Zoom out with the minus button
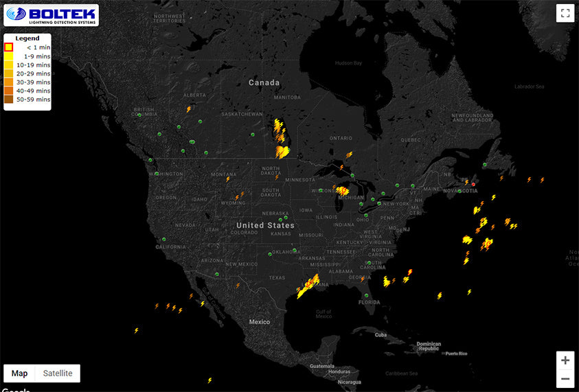This screenshot has width=579, height=392. [x=565, y=378]
